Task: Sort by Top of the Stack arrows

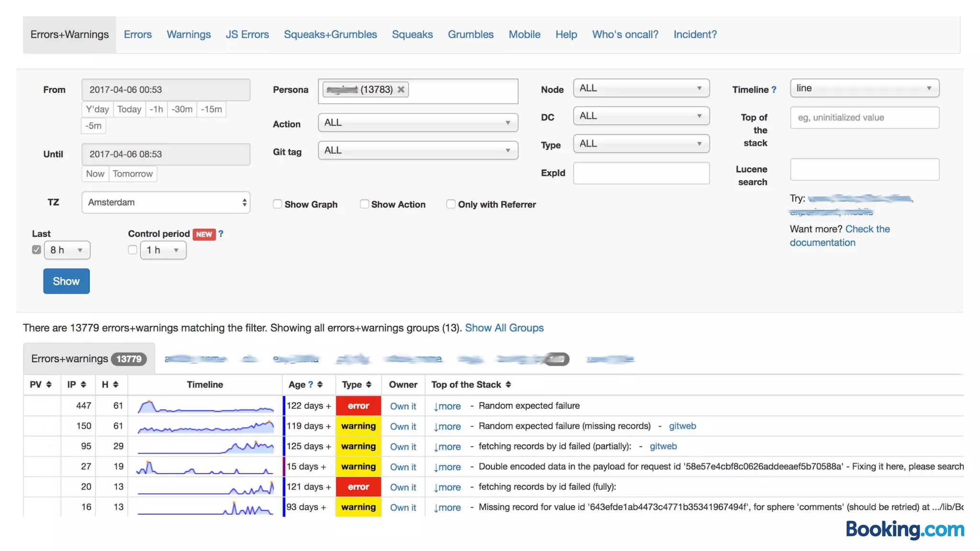Action: point(508,385)
